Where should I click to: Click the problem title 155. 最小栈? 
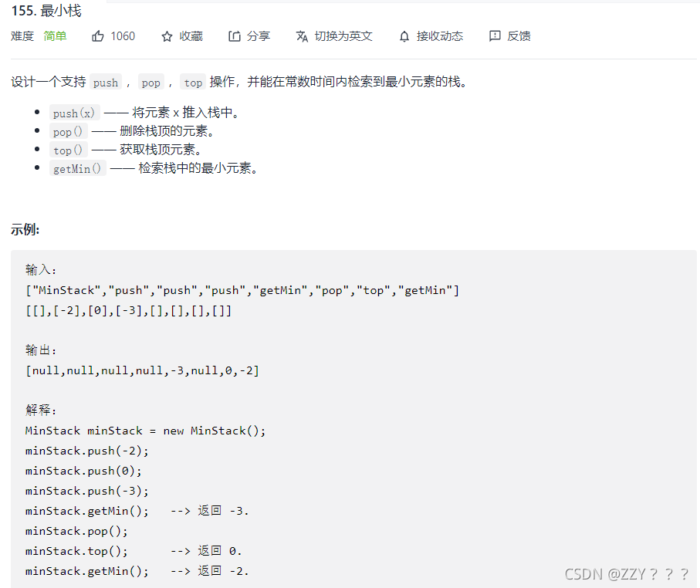point(46,11)
